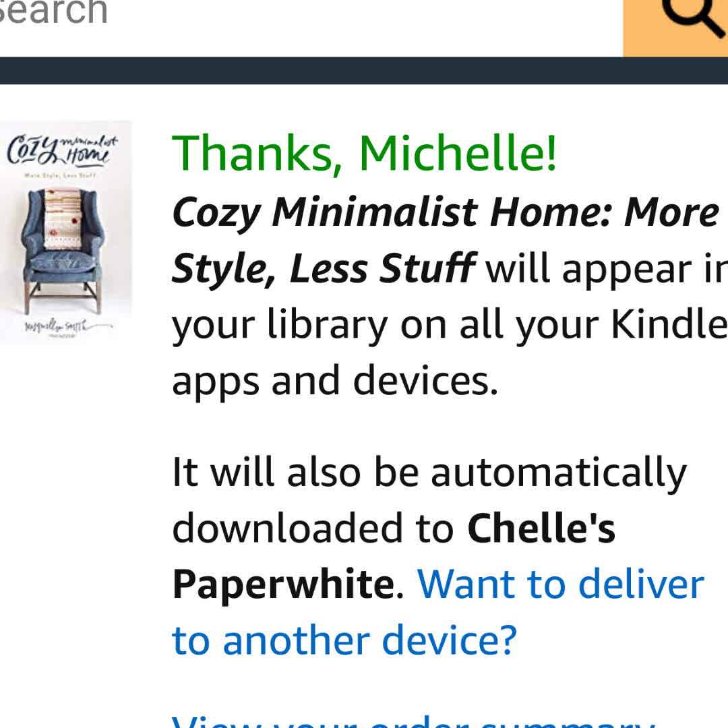
Task: Open the "View your order summary" link
Action: (x=413, y=722)
